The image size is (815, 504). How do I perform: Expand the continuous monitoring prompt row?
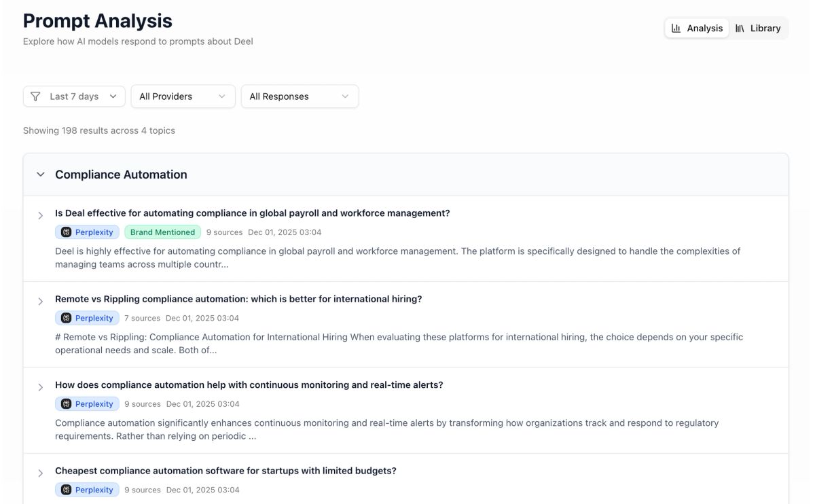point(41,387)
